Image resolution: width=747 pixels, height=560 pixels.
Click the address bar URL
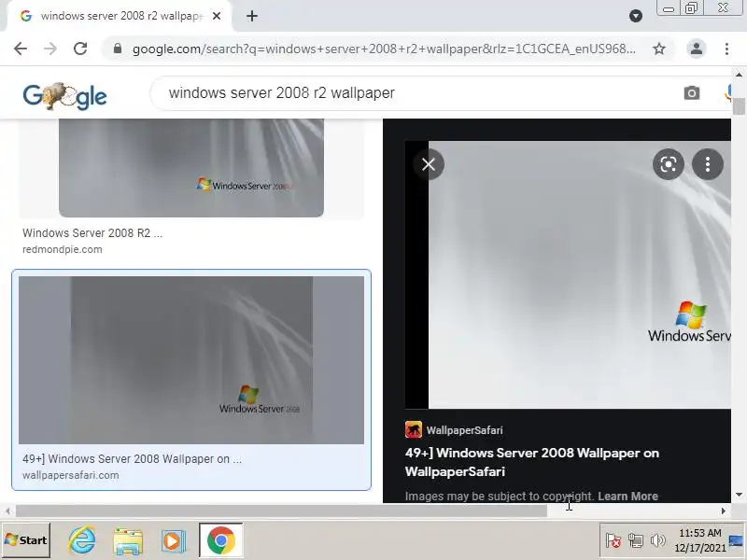(x=384, y=49)
